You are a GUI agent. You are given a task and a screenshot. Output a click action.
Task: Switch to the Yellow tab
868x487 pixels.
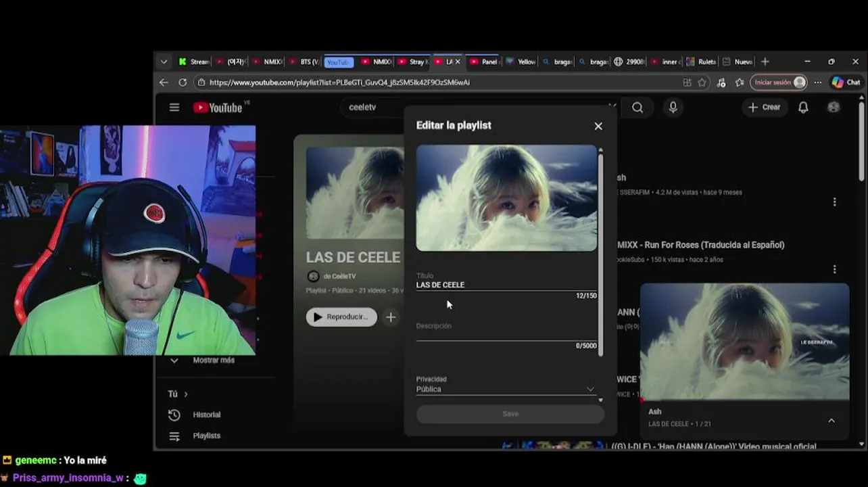click(521, 62)
